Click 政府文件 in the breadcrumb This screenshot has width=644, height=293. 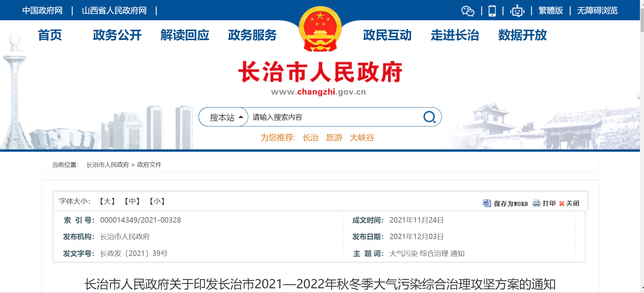[149, 165]
